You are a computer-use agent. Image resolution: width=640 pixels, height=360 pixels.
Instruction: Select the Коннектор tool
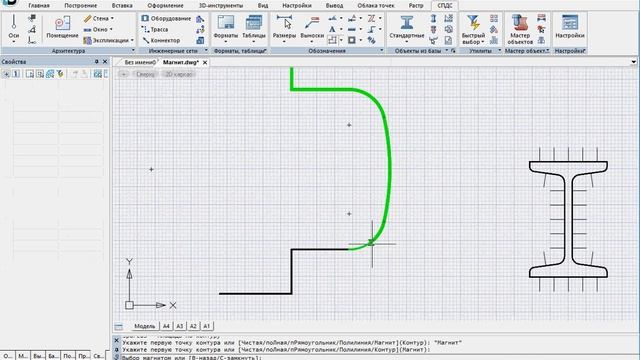(x=161, y=40)
